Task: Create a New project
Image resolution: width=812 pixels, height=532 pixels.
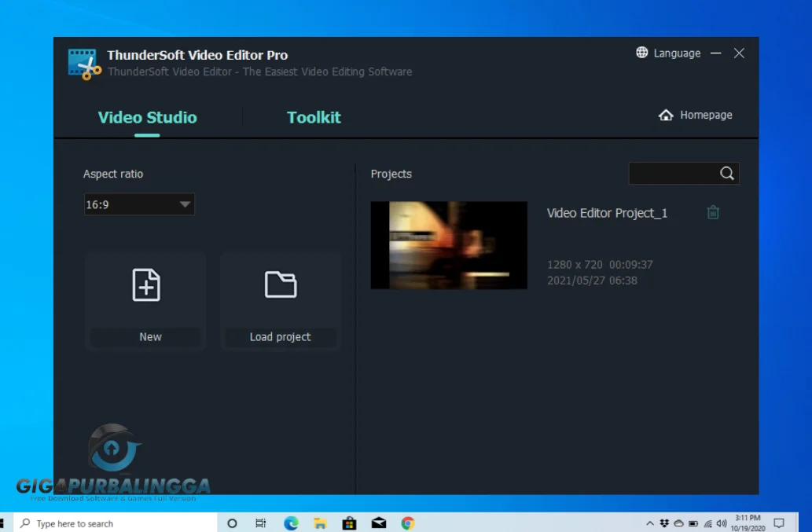Action: pyautogui.click(x=146, y=301)
